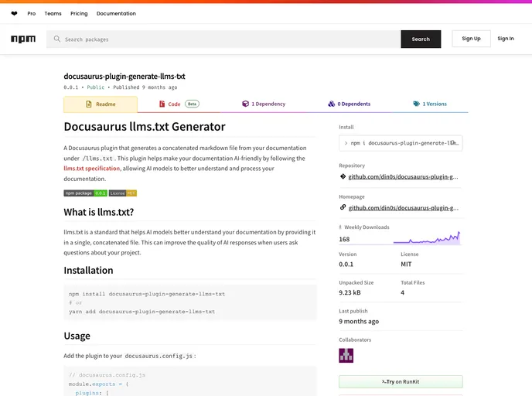Click the Sign In link
Screen dimensions: 532x396
pos(506,39)
